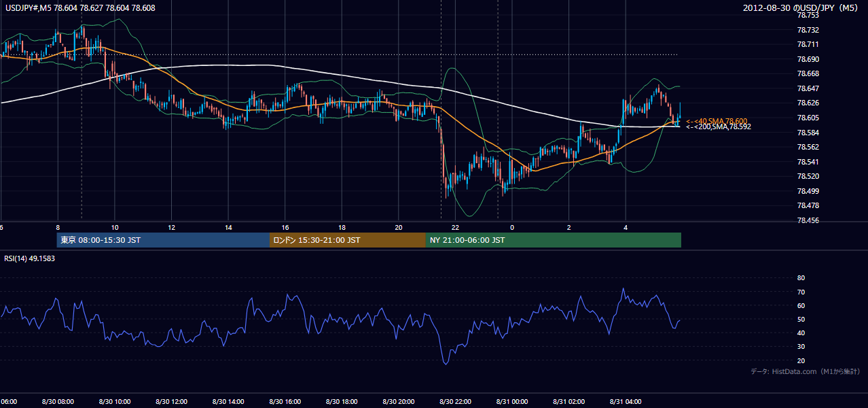Click price axis label 78.647
This screenshot has width=868, height=408.
pos(808,88)
